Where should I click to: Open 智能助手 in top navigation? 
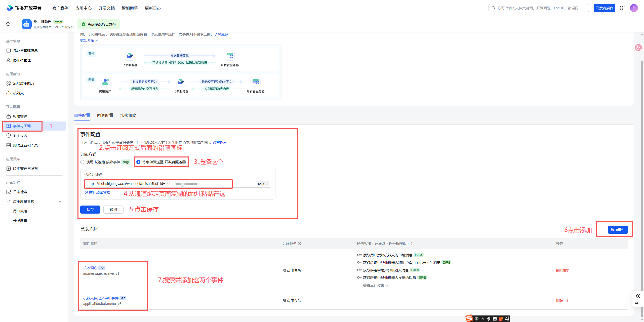click(130, 8)
